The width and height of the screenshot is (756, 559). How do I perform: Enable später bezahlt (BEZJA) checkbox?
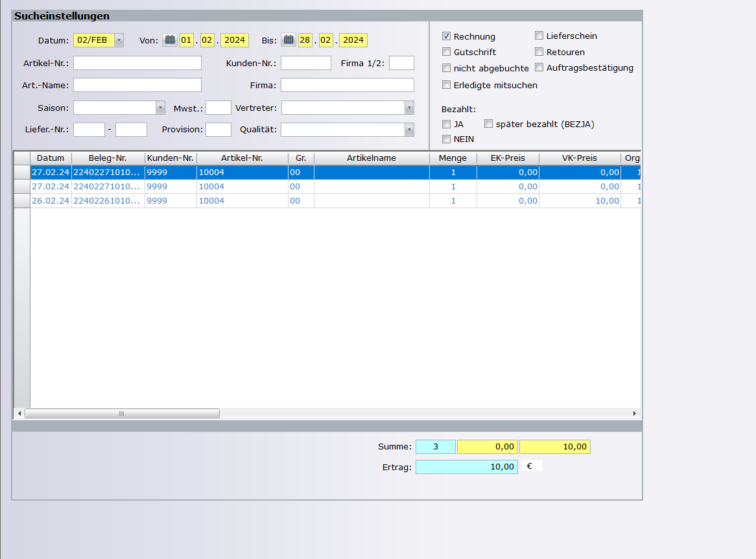click(x=488, y=124)
